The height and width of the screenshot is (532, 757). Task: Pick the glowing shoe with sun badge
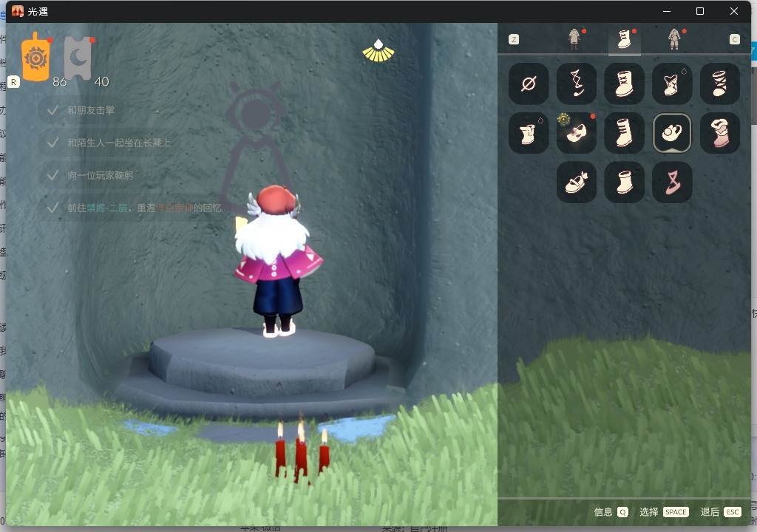pyautogui.click(x=577, y=133)
